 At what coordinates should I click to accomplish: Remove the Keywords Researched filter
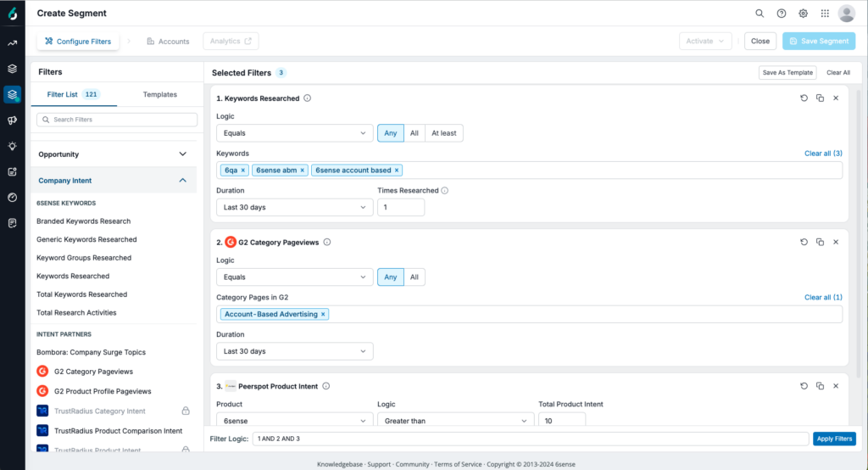836,98
